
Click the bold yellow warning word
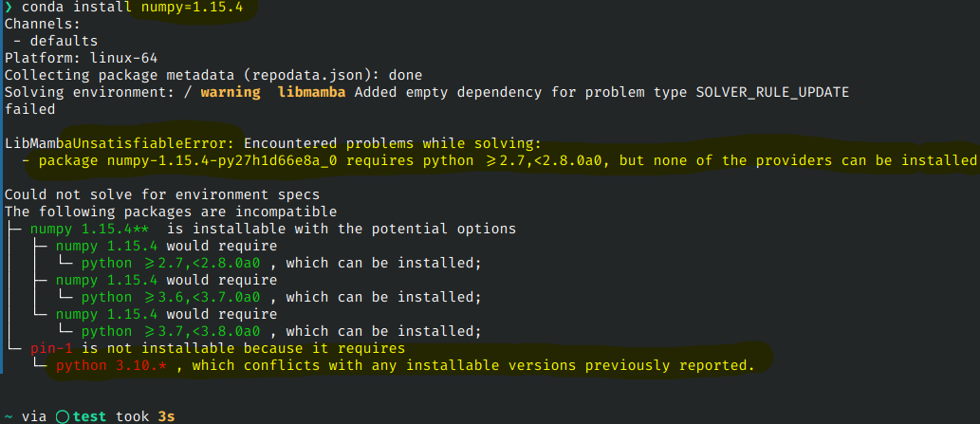pos(231,91)
